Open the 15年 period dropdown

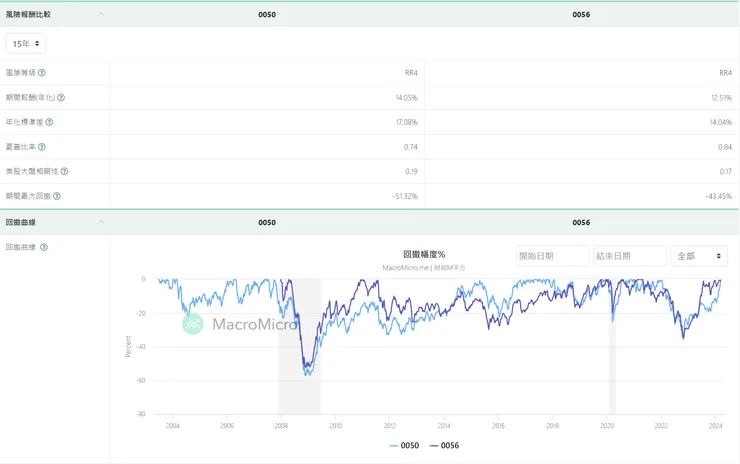[26, 44]
